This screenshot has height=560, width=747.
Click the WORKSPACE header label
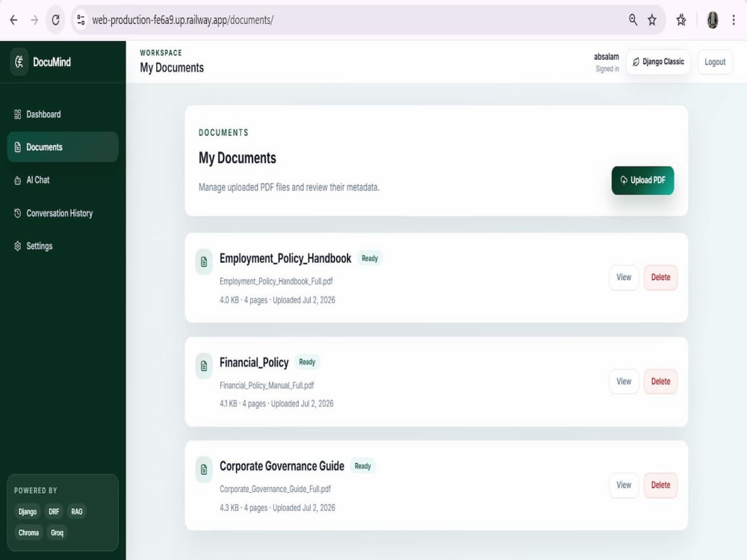[161, 53]
